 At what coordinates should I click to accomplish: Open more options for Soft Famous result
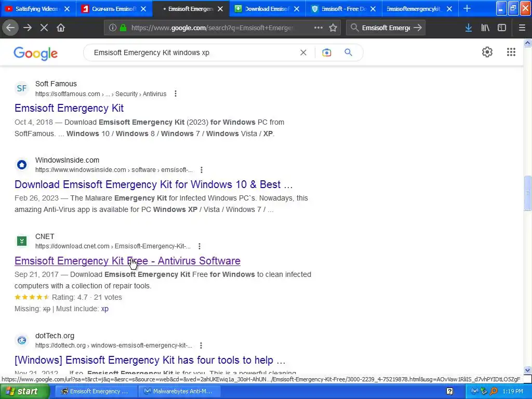pos(176,94)
